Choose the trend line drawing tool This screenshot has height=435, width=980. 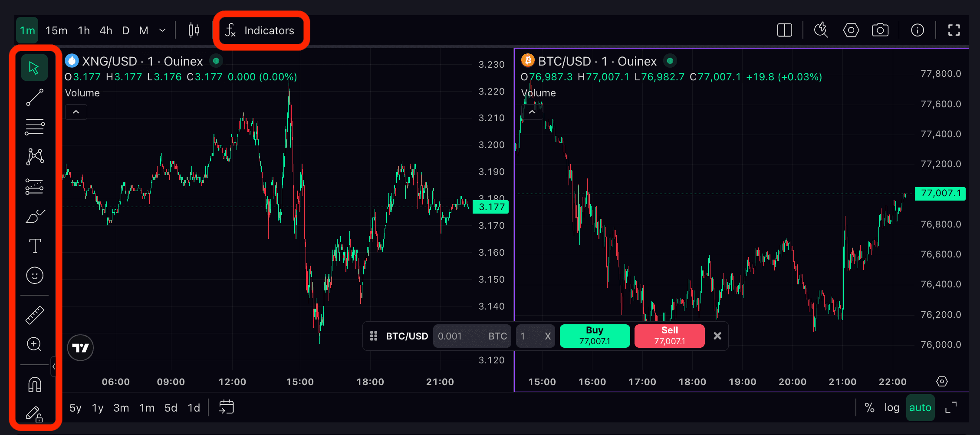coord(34,98)
